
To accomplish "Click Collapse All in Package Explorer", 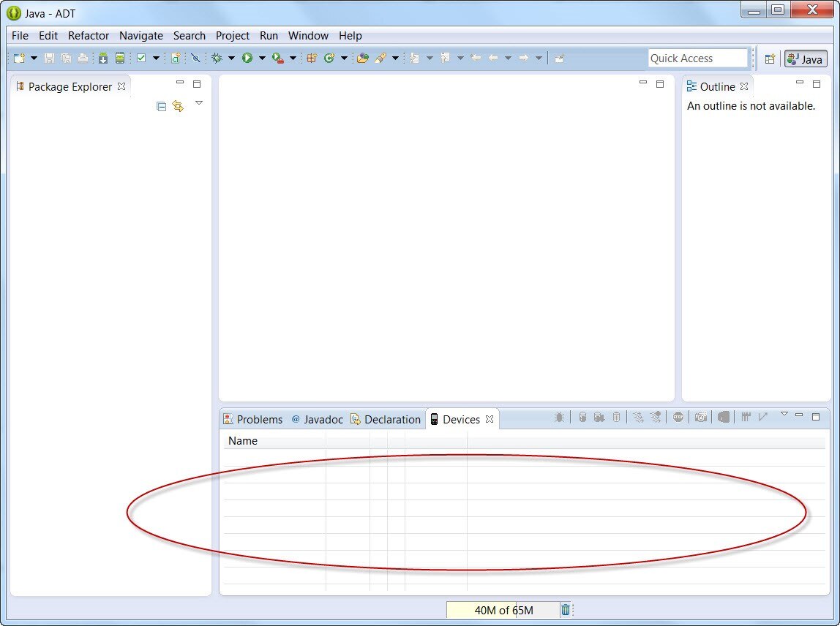I will [x=162, y=107].
